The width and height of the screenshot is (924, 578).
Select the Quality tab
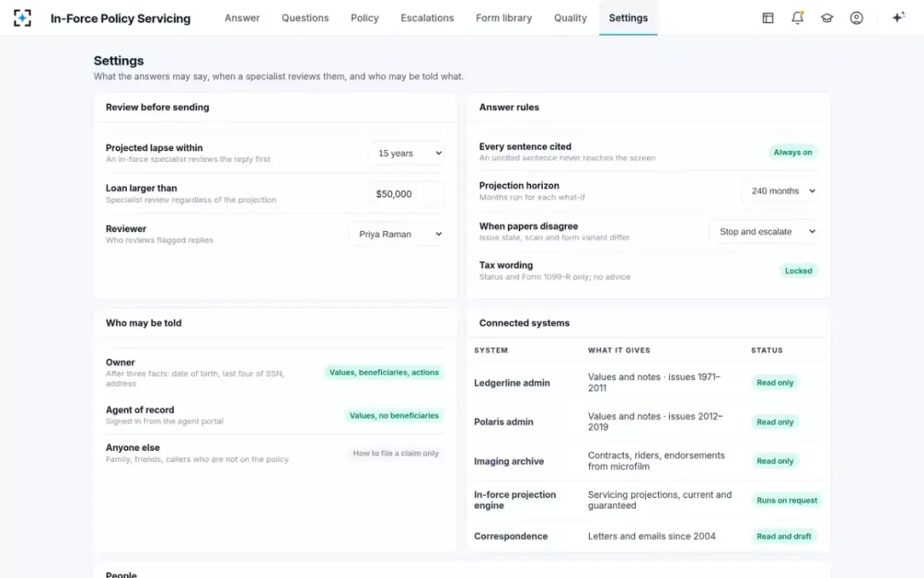(x=571, y=18)
